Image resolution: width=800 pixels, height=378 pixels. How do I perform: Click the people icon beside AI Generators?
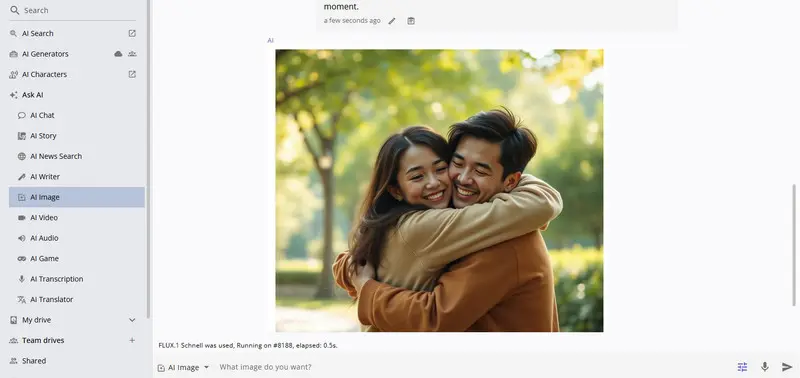[132, 54]
